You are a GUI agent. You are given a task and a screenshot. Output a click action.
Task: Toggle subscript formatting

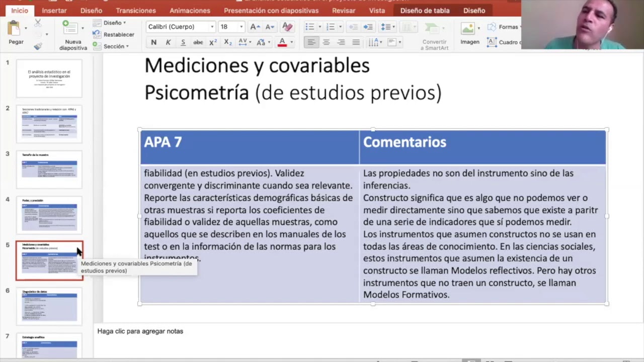pos(227,42)
